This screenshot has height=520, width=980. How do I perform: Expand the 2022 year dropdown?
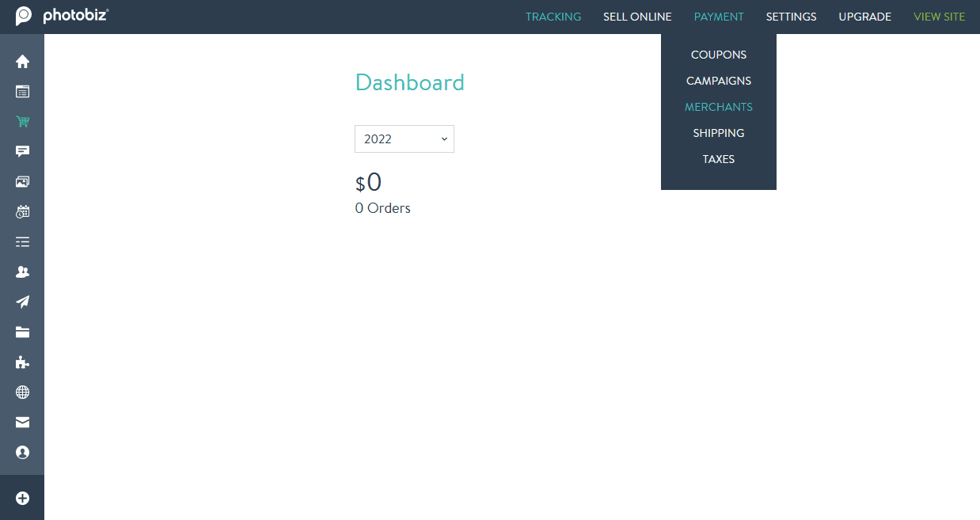pyautogui.click(x=404, y=139)
